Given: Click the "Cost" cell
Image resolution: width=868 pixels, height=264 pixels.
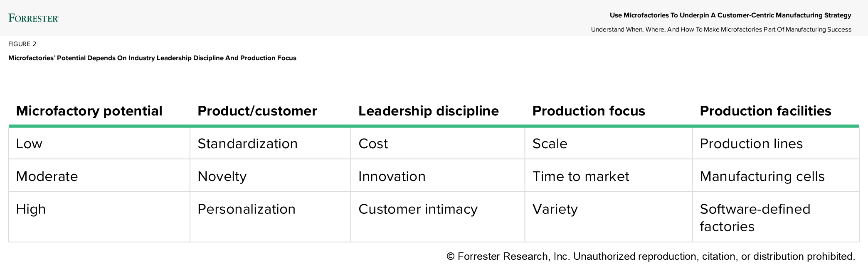Looking at the screenshot, I should point(373,144).
